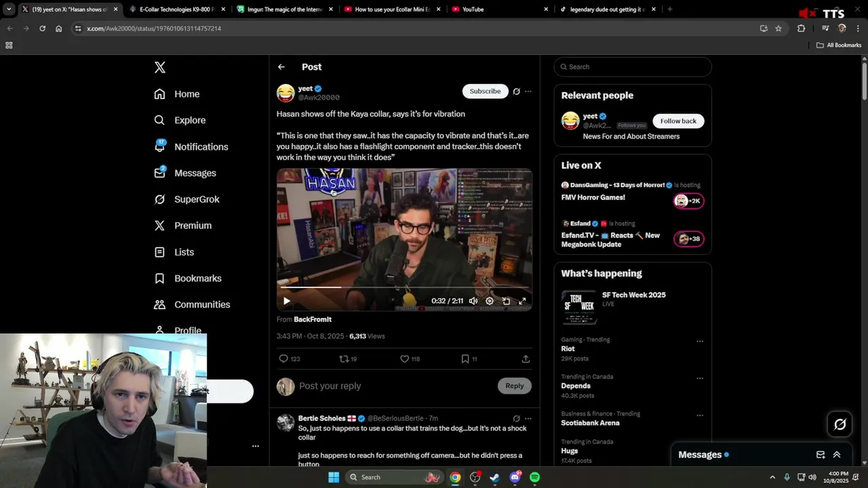This screenshot has width=868, height=488.
Task: Open Windows Start menu
Action: [x=334, y=477]
